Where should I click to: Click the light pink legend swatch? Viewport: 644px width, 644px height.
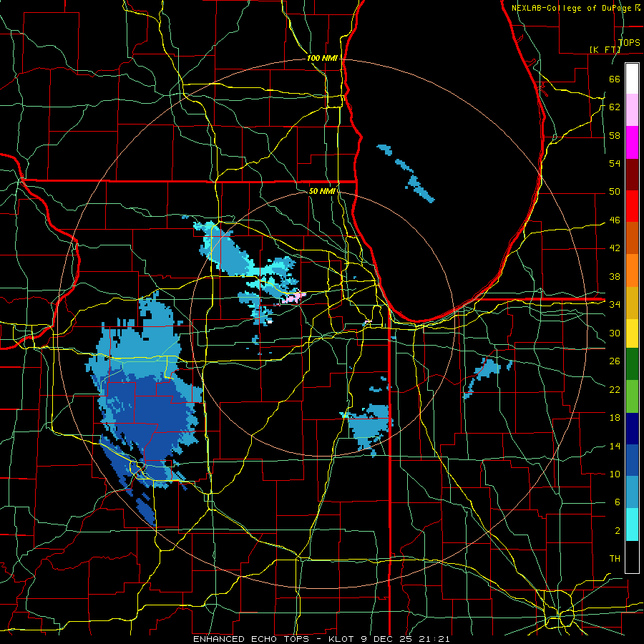[632, 110]
